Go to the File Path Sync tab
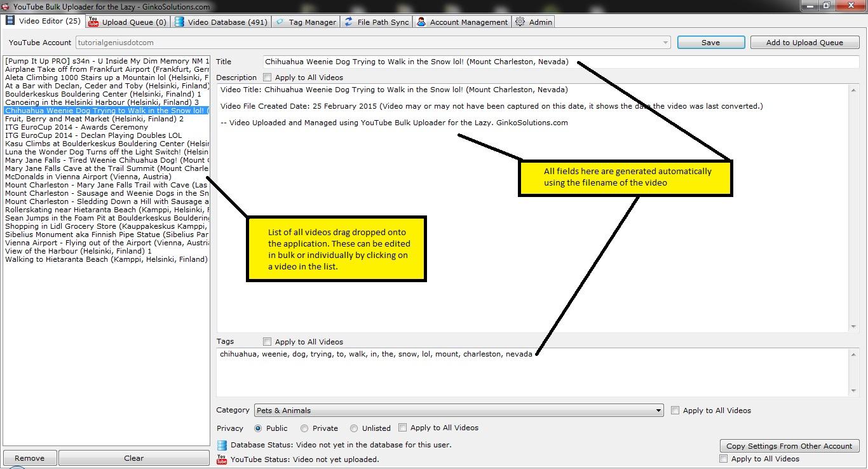This screenshot has height=469, width=868. click(376, 22)
